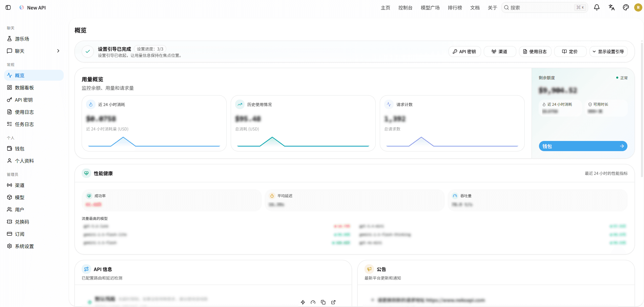Click the API 密钥 shortcut button
644x307 pixels.
pyautogui.click(x=464, y=52)
